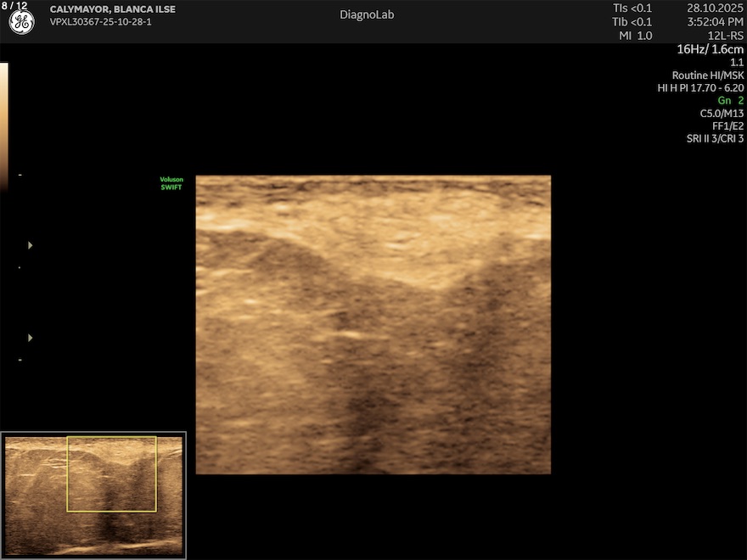Click the 8 / 12 image counter
Viewport: 747px width, 560px height.
point(14,6)
